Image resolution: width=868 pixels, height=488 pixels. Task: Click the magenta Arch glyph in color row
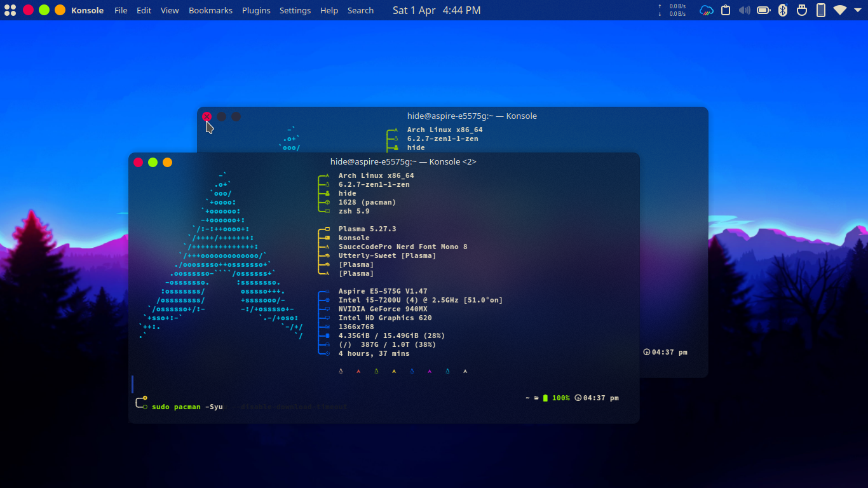point(430,371)
